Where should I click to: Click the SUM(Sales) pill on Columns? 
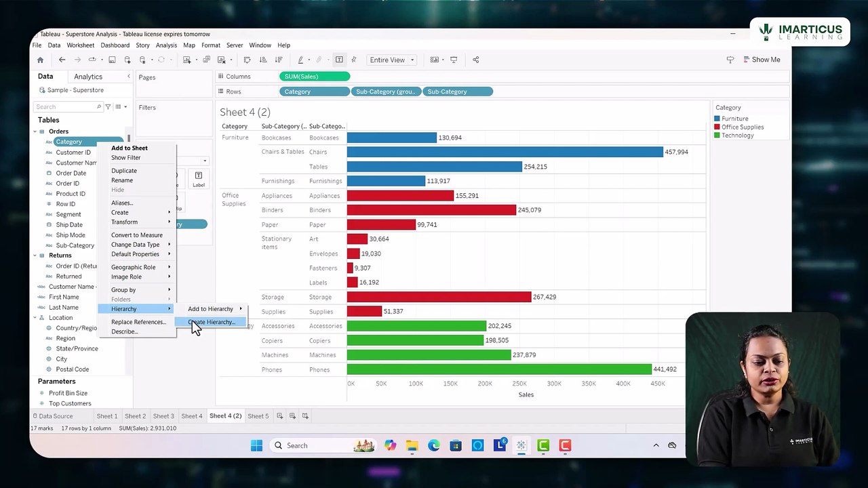tap(315, 77)
